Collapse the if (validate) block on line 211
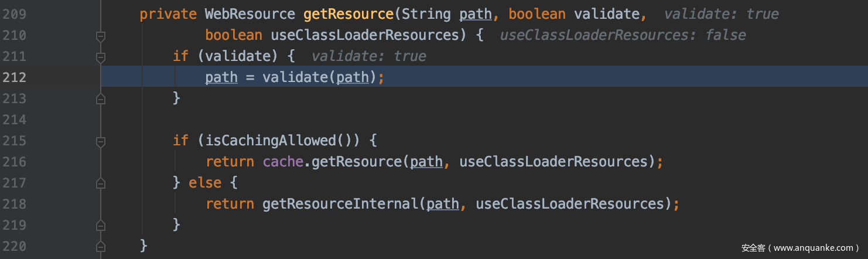Image resolution: width=868 pixels, height=259 pixels. point(101,57)
